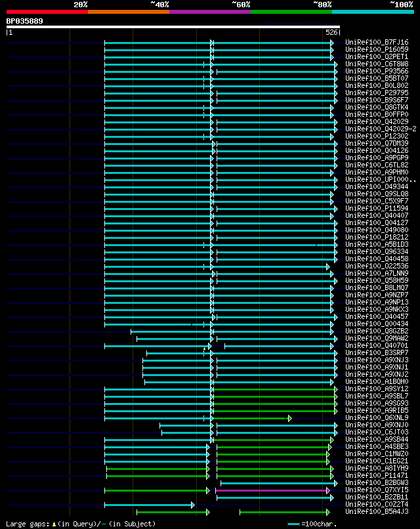This screenshot has height=529, width=420.
Task: Click the orange ~40% identity legend bar
Action: (129, 12)
